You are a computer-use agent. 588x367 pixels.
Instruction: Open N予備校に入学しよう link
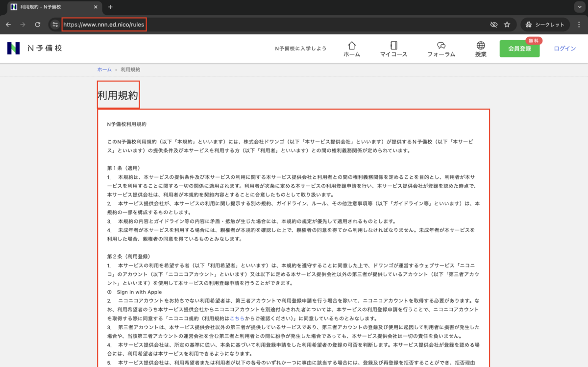pyautogui.click(x=300, y=49)
